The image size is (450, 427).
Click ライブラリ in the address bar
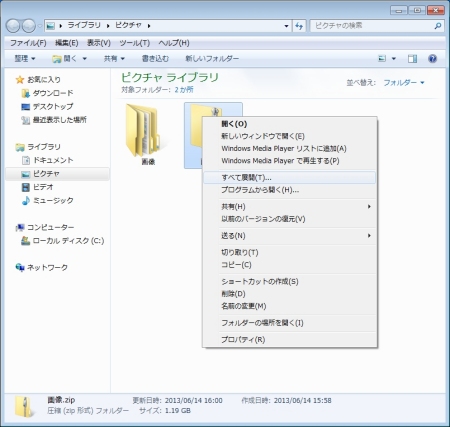pos(84,25)
